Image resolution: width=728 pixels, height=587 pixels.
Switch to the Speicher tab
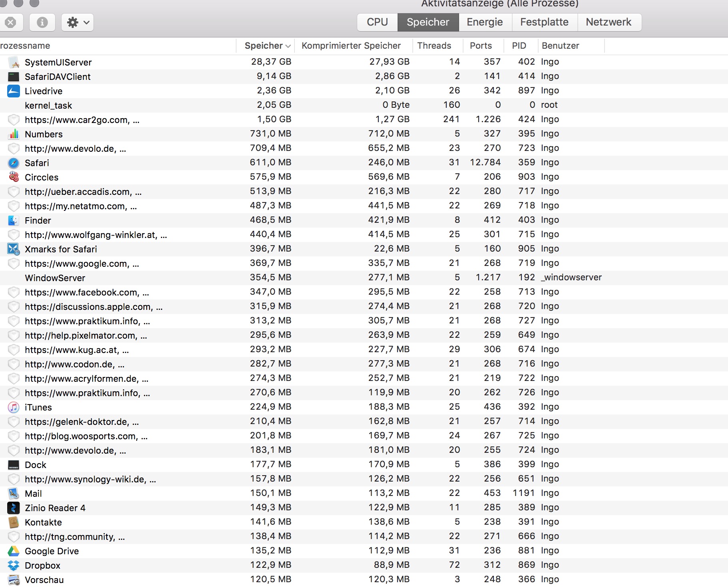pyautogui.click(x=428, y=22)
